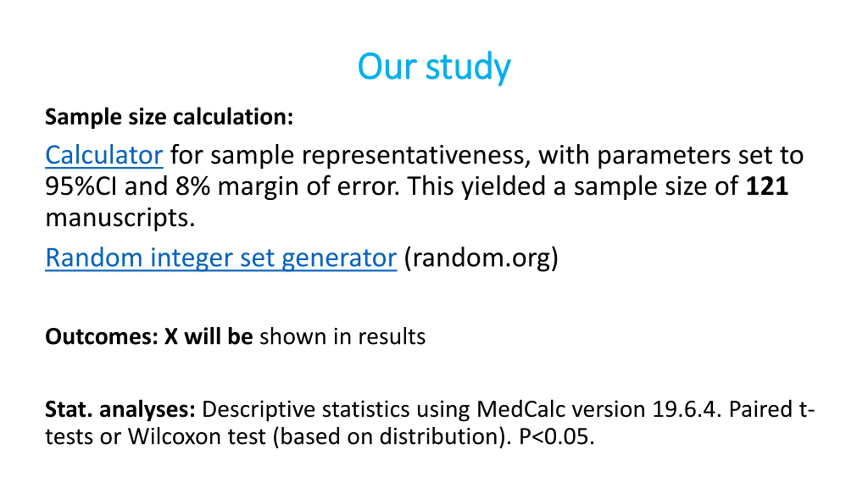Viewport: 868px width, 488px height.
Task: Click the 'X will be' bold text
Action: [209, 337]
